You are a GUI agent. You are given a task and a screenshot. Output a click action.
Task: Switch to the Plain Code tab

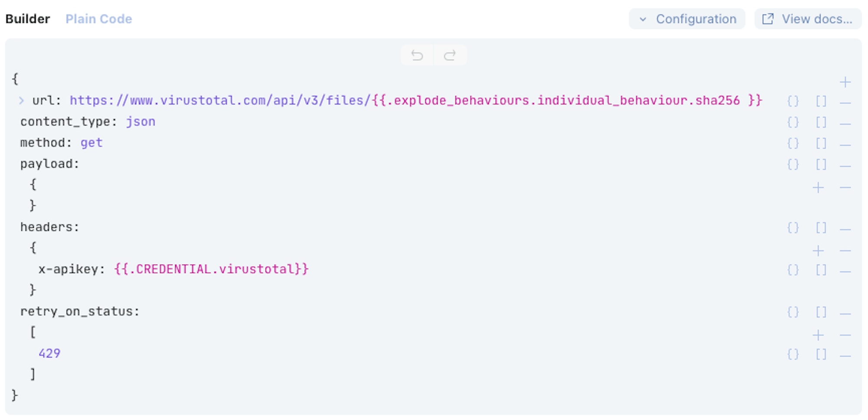pos(99,19)
